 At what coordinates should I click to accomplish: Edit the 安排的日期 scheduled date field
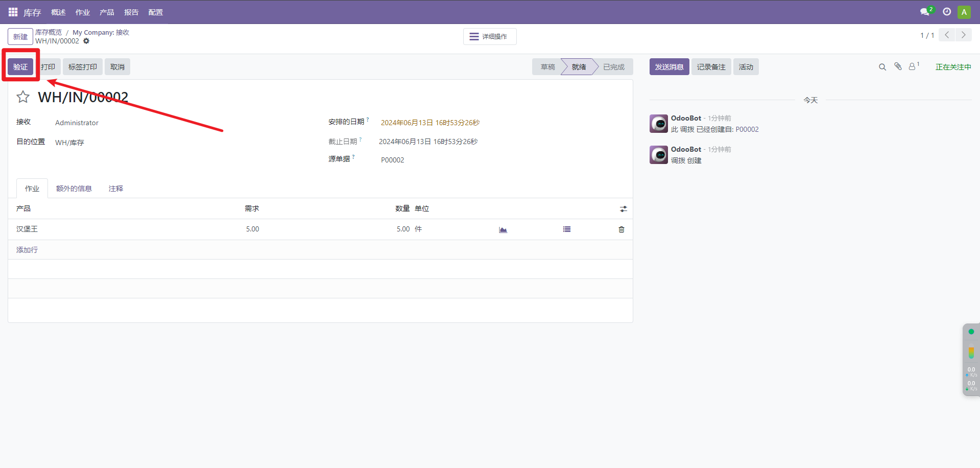coord(430,123)
